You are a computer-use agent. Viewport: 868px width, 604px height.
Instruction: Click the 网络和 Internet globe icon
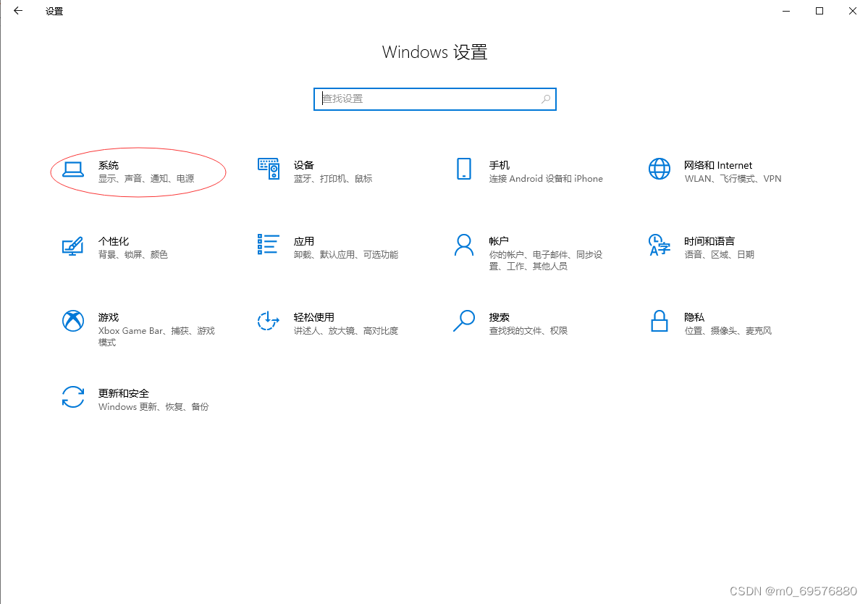pos(660,169)
